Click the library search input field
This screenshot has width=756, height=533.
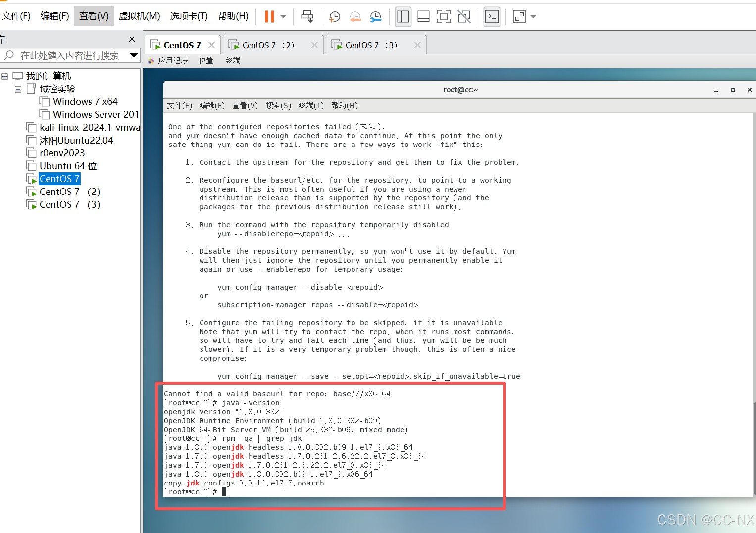[x=69, y=55]
